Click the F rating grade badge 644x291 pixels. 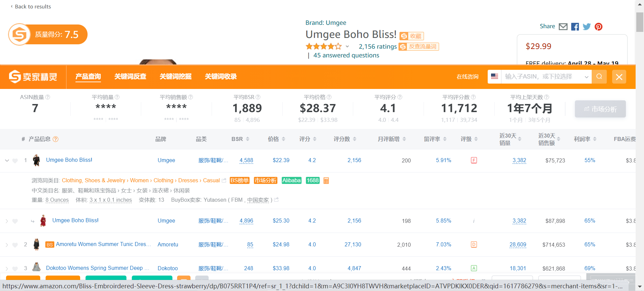click(x=474, y=160)
